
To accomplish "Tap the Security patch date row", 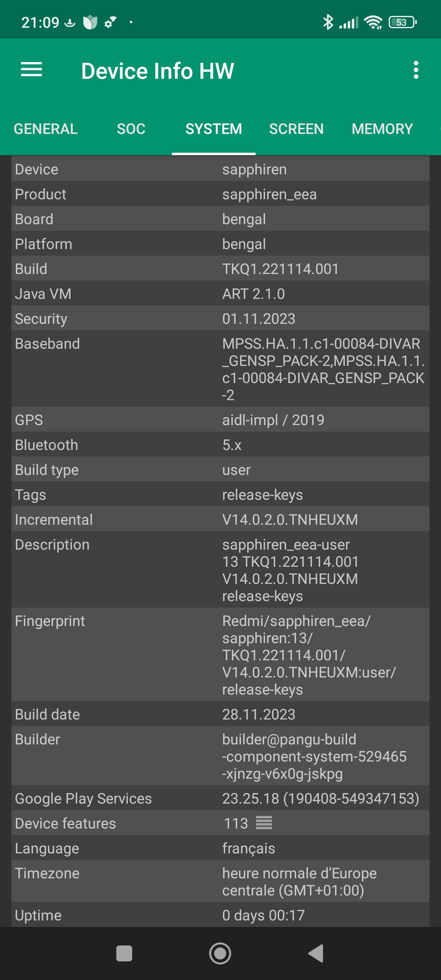I will 220,318.
